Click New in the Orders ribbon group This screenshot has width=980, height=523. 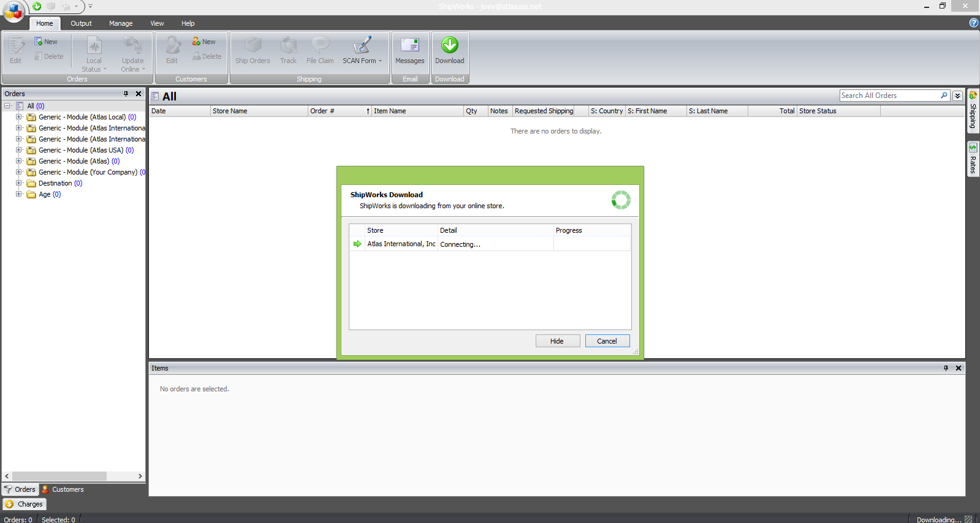[x=46, y=42]
